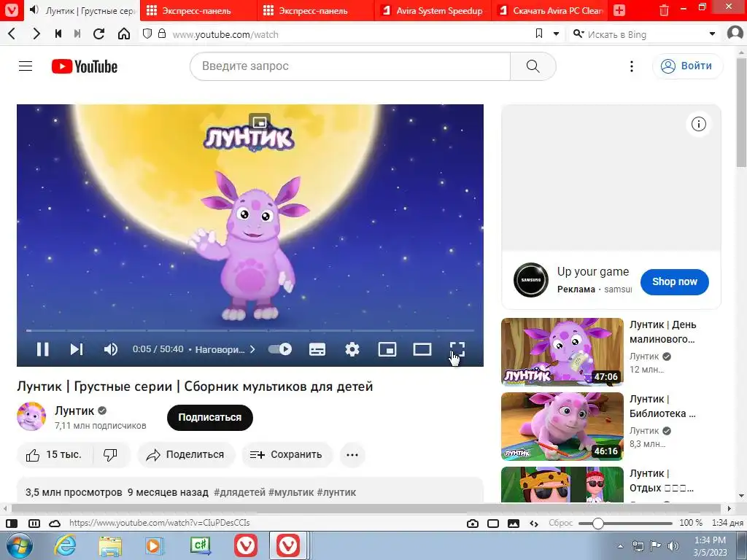Toggle images display in status bar
747x560 pixels.
[x=514, y=524]
